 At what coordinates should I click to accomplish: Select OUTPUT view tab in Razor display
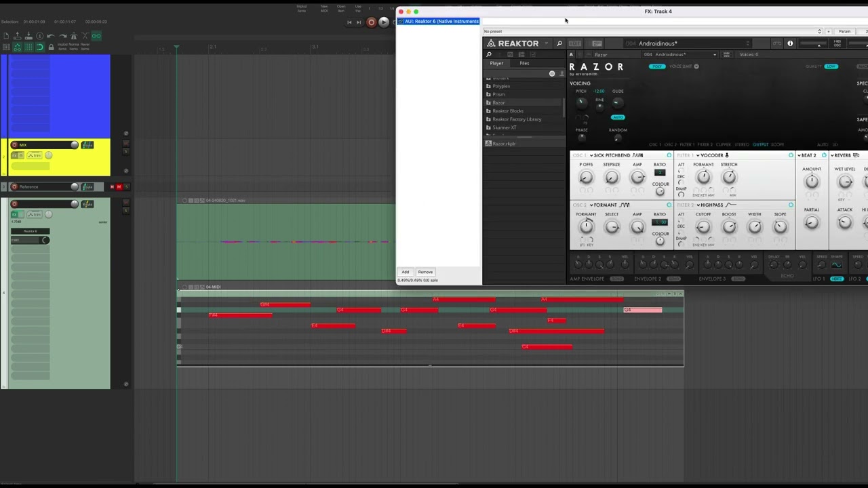coord(760,144)
